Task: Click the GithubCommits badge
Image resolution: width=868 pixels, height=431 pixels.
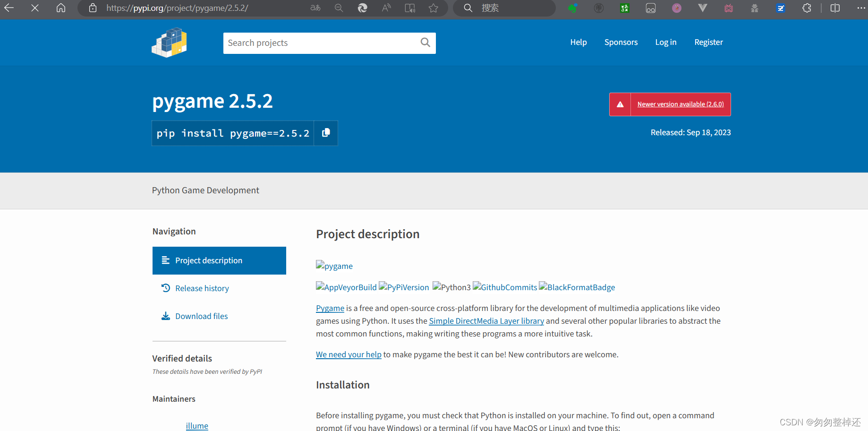Action: (x=505, y=287)
